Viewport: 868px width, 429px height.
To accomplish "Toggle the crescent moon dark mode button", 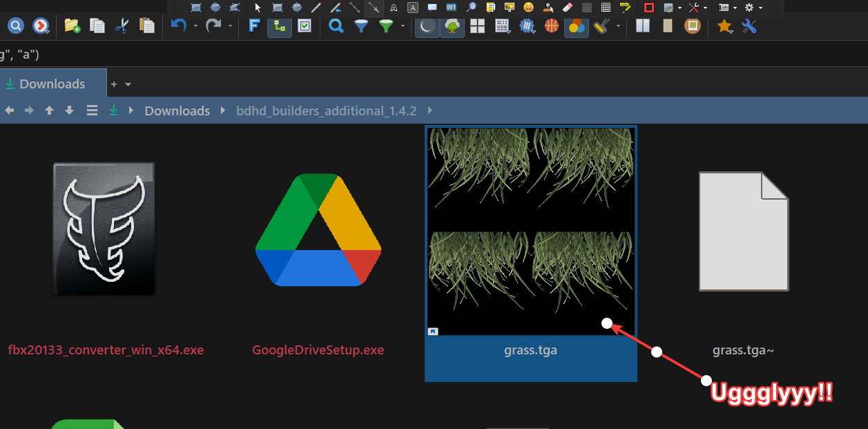I will 427,26.
